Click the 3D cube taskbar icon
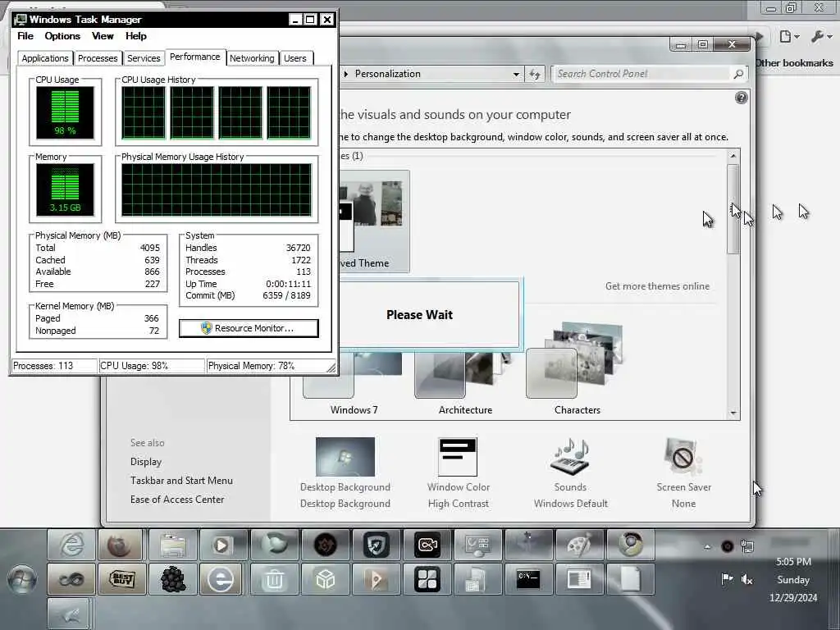The width and height of the screenshot is (840, 630). (x=325, y=579)
